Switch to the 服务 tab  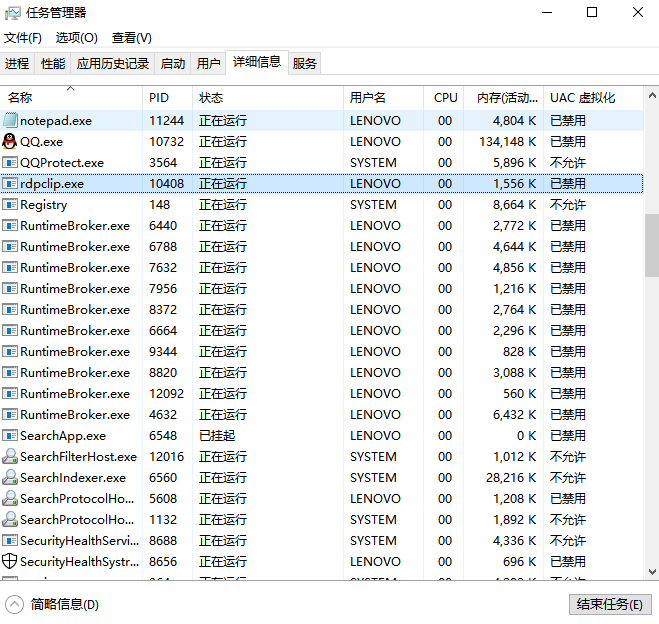tap(305, 63)
